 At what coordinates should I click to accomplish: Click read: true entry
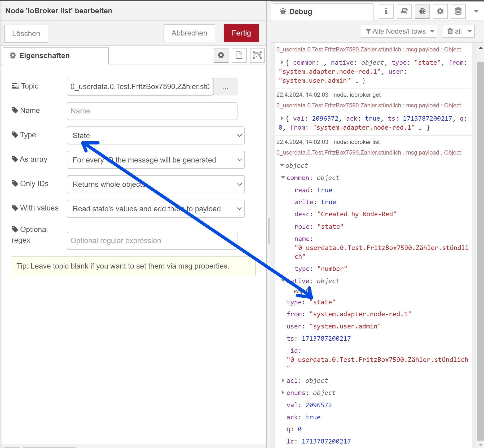[313, 190]
